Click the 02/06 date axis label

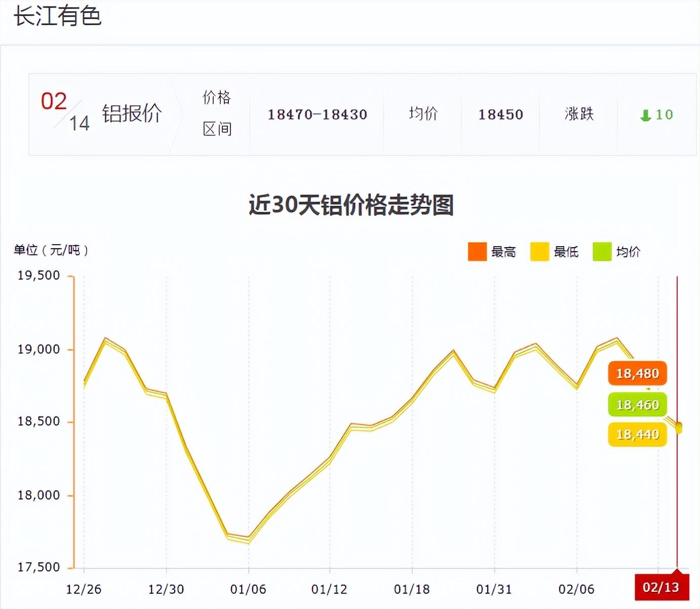[x=576, y=589]
